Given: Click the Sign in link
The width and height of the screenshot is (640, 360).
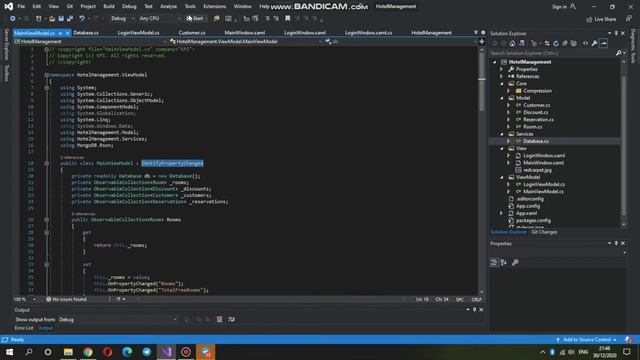Looking at the screenshot, I should 559,7.
